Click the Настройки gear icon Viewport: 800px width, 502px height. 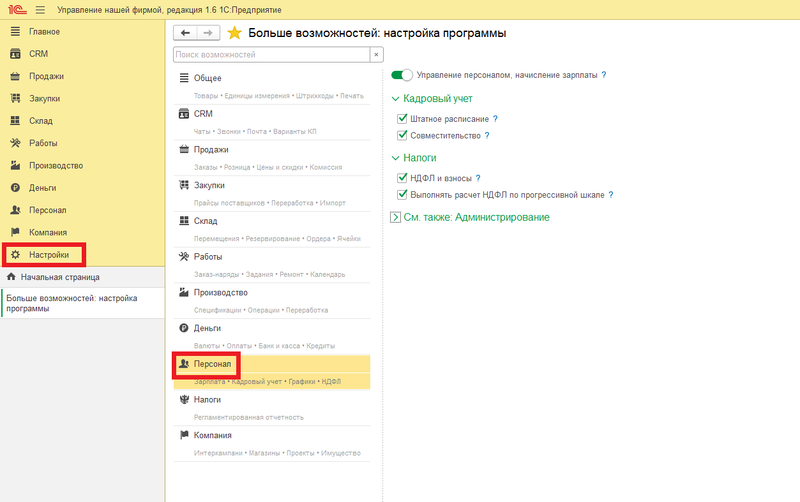click(x=15, y=255)
